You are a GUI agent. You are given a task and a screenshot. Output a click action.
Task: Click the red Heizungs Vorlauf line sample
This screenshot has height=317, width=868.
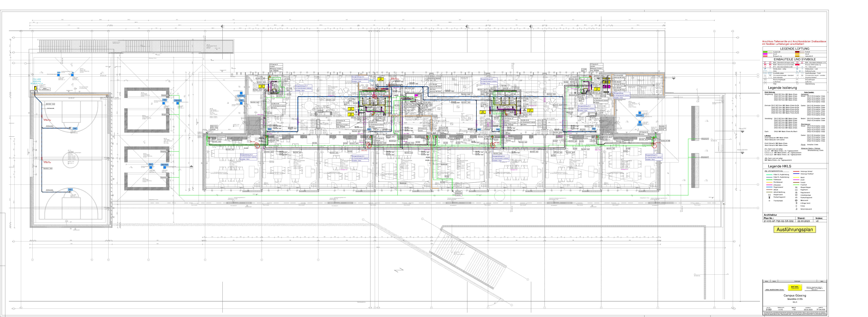[796, 171]
